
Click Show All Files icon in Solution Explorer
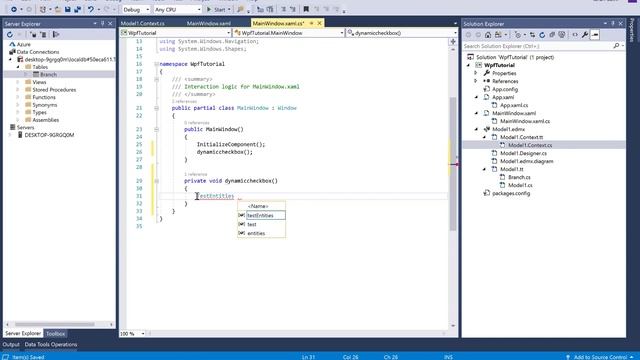pos(562,35)
